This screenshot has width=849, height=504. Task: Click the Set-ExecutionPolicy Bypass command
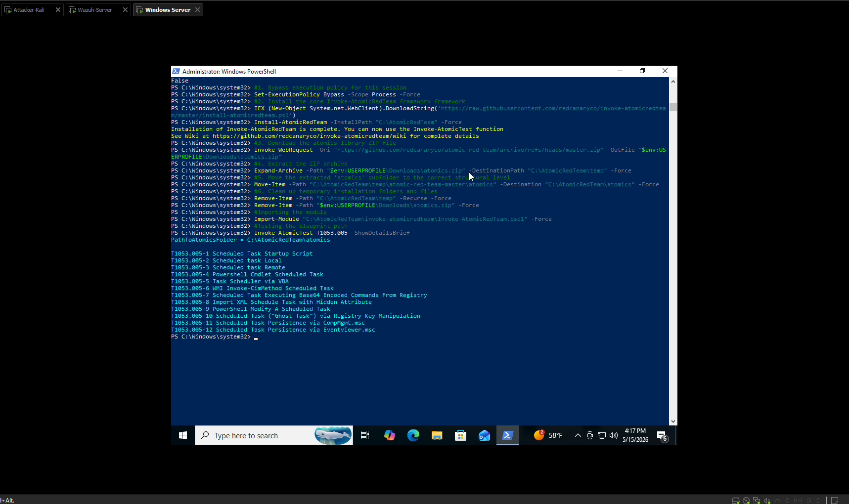coord(337,94)
